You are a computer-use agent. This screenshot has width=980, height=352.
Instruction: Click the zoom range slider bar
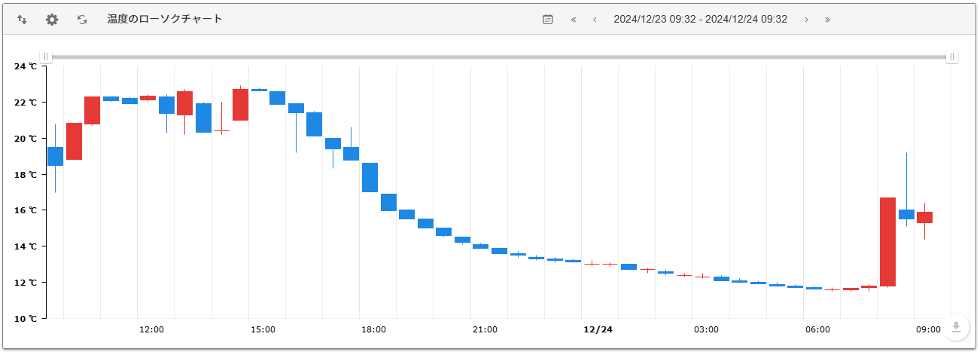tap(499, 57)
